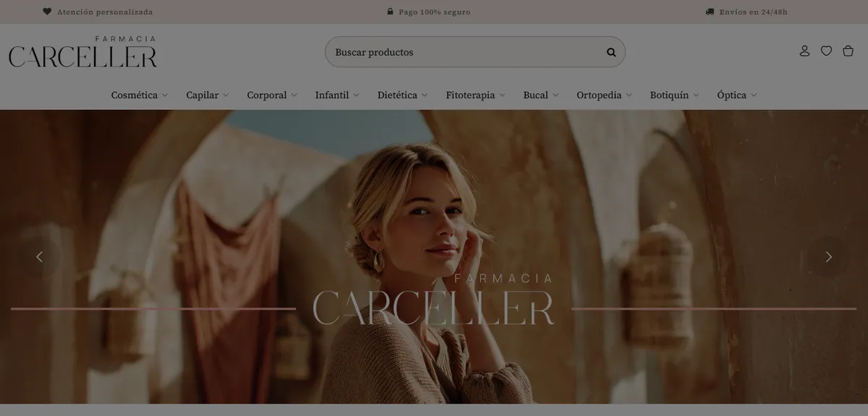Expand the Capilar dropdown chevron
The width and height of the screenshot is (868, 416).
226,95
